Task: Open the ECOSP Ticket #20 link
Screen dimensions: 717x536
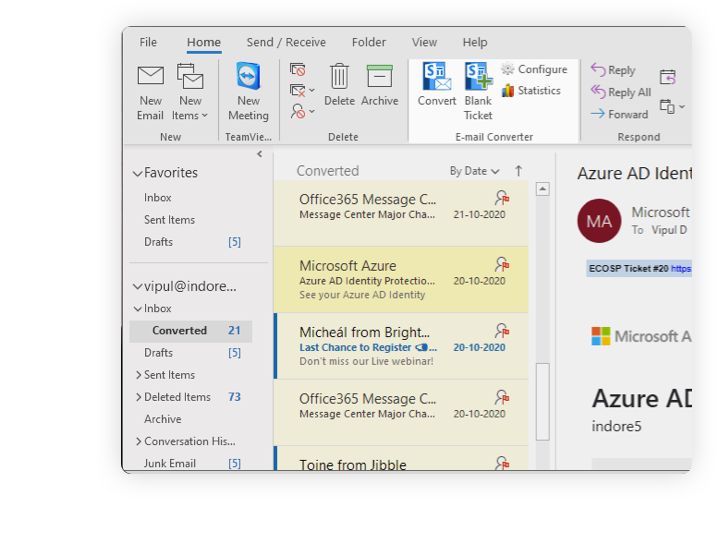Action: click(x=680, y=268)
